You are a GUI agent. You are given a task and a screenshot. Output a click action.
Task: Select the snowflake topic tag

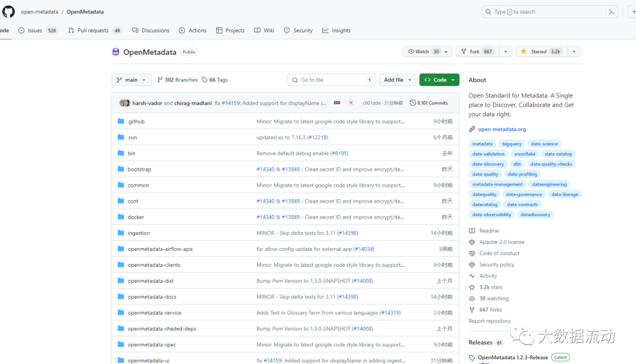[x=525, y=154]
